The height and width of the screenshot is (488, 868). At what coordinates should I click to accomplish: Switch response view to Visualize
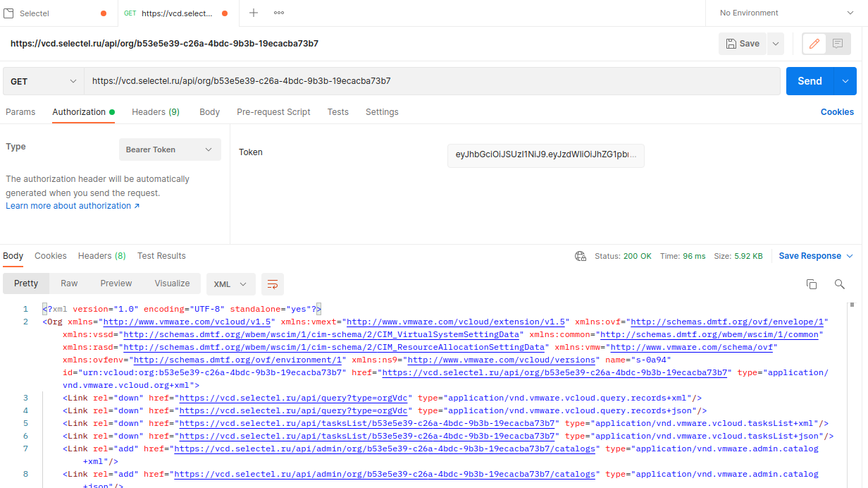pos(173,283)
